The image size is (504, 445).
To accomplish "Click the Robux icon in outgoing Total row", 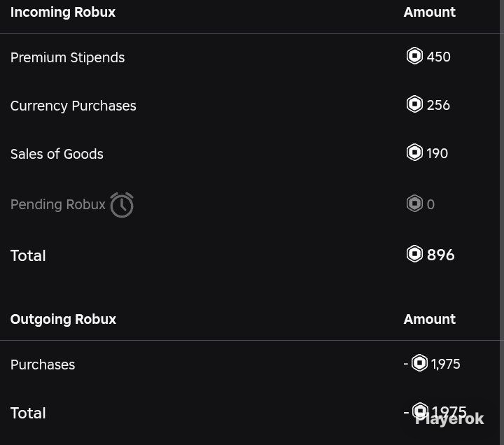I will [x=420, y=411].
